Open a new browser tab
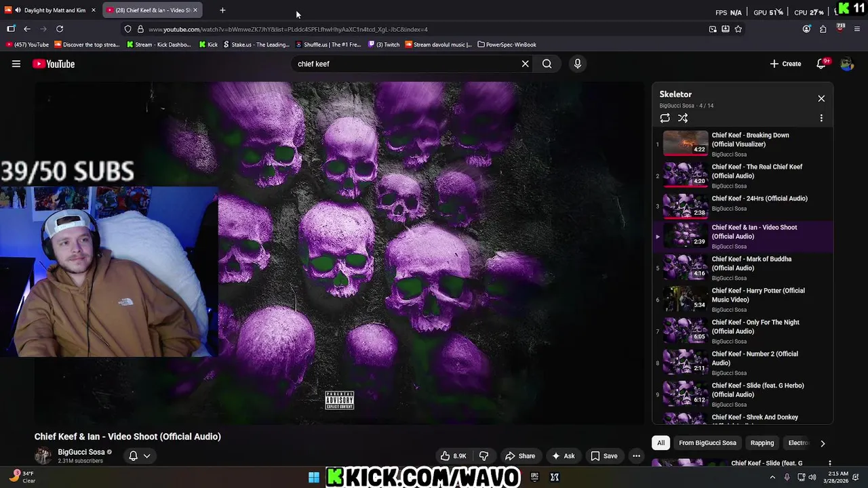This screenshot has width=868, height=488. (222, 10)
